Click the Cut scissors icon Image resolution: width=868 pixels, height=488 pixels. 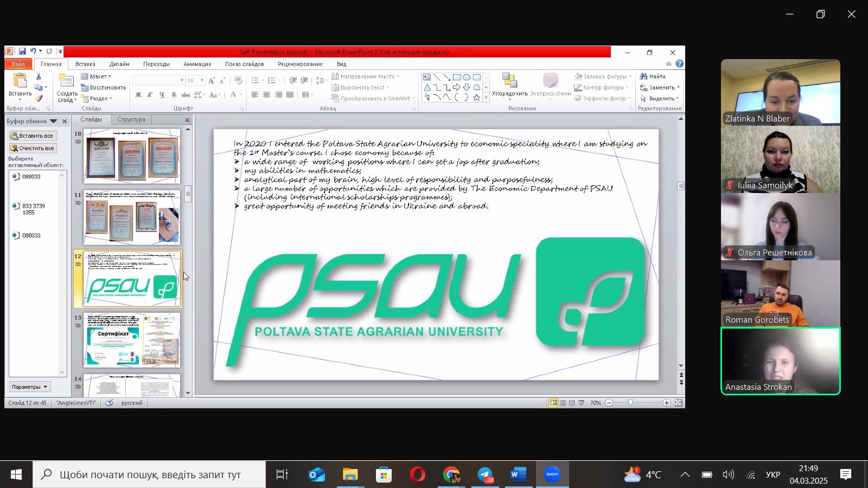click(x=39, y=76)
